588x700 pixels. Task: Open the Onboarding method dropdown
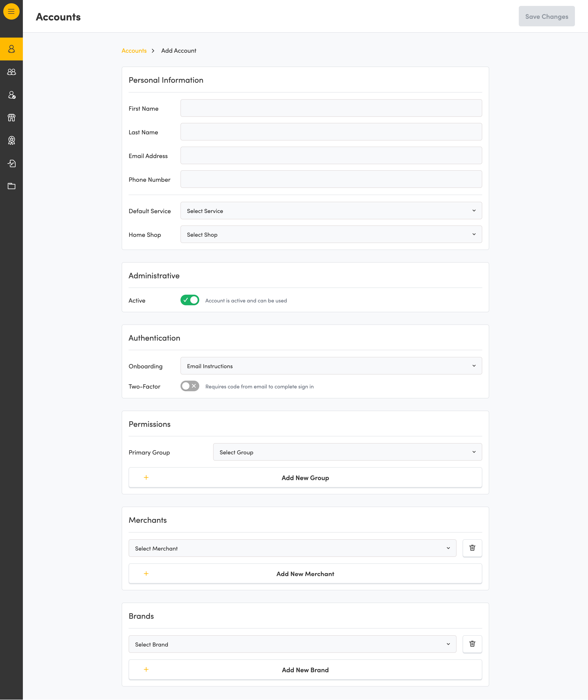coord(331,366)
